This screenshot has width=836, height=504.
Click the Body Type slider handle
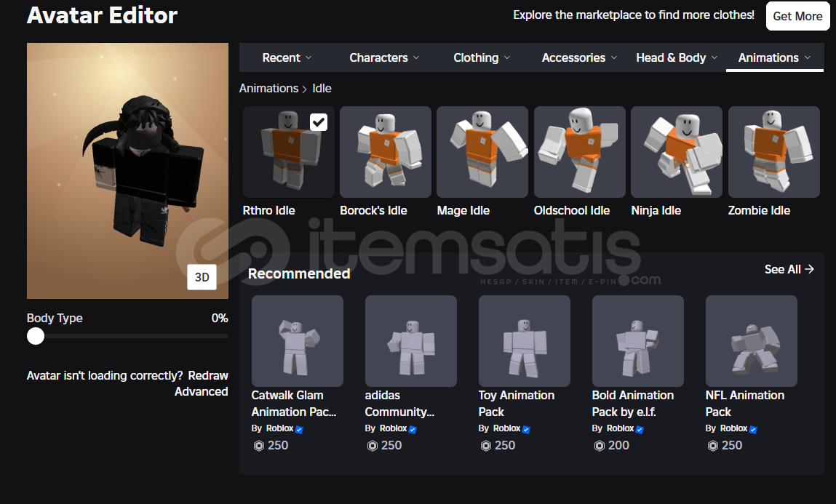tap(36, 336)
